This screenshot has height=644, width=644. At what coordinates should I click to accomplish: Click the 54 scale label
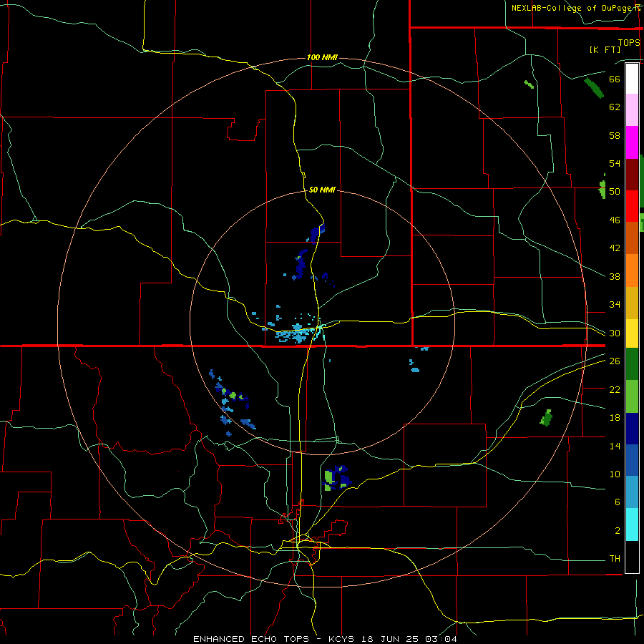[615, 163]
